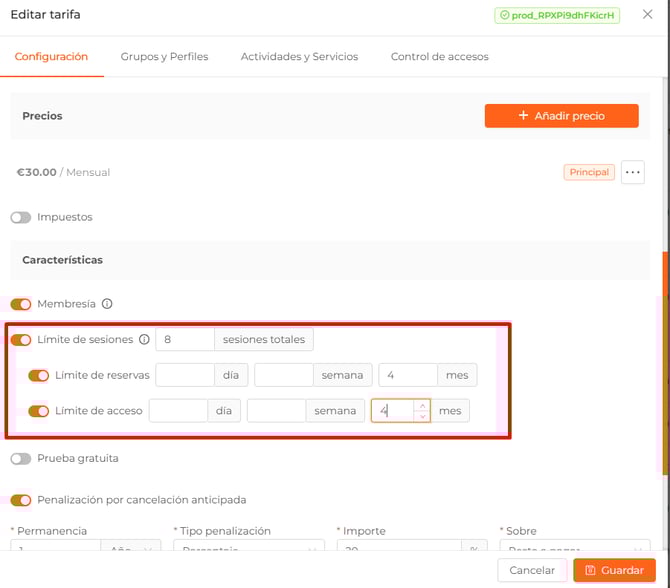The width and height of the screenshot is (670, 588).
Task: Expand the Sobre dropdown
Action: (x=575, y=549)
